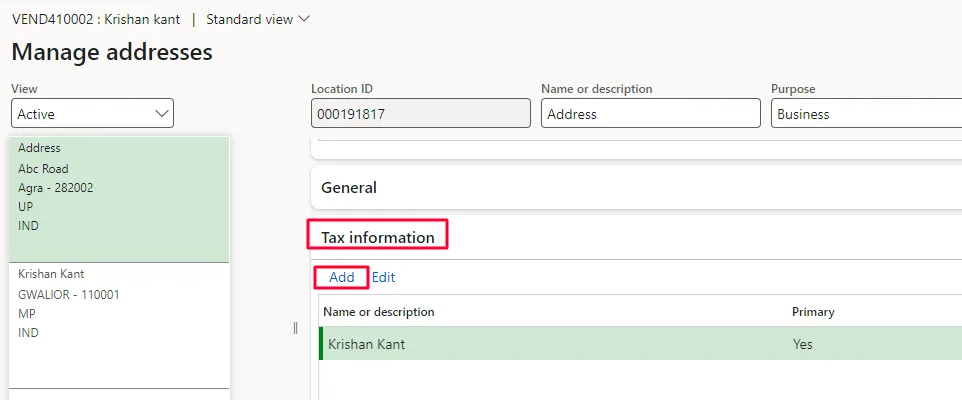Viewport: 962px width, 400px height.
Task: Click the Location ID field 000191817
Action: coord(421,113)
